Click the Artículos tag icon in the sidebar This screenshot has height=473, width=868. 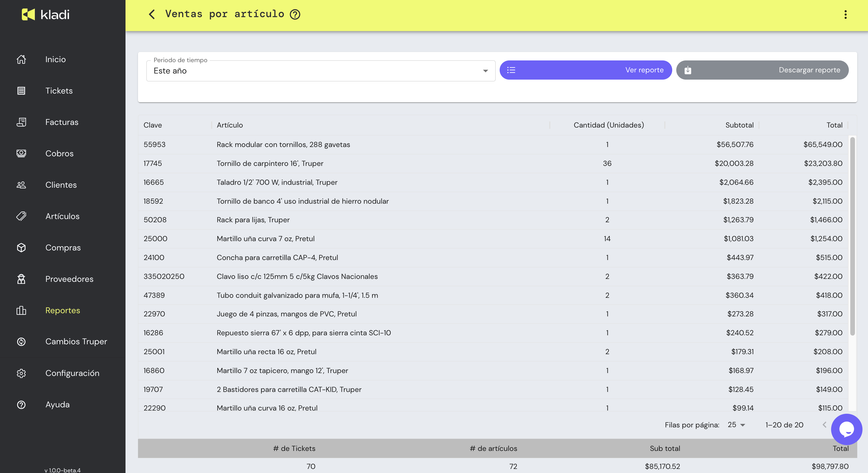[21, 216]
